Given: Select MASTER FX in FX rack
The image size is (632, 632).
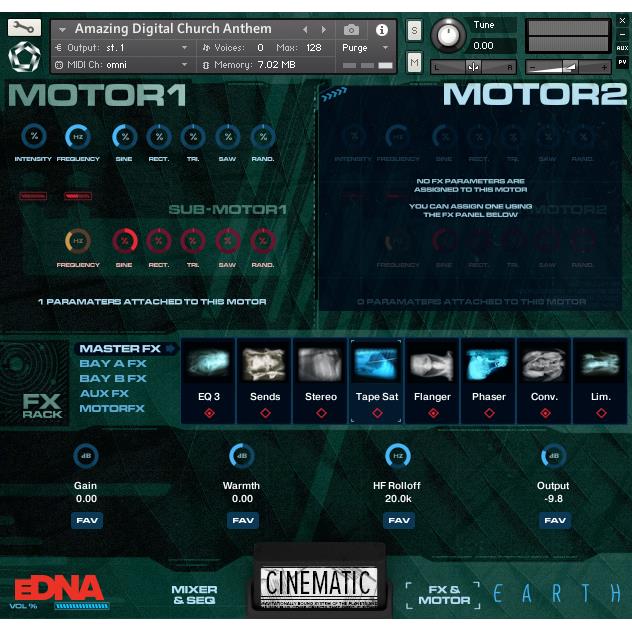Looking at the screenshot, I should pos(120,349).
